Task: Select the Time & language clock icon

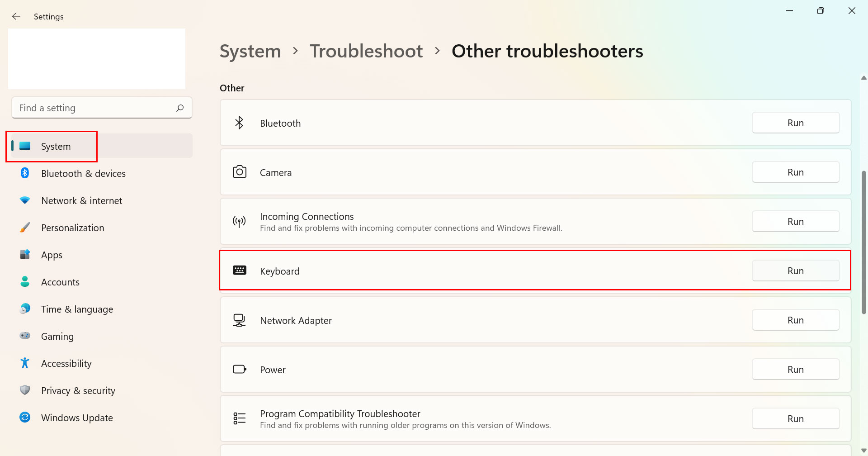Action: [25, 309]
